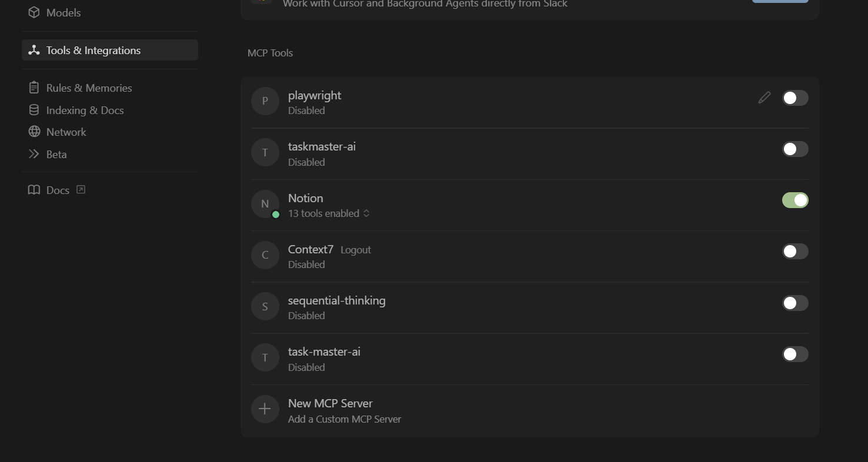Click the Models cube icon in sidebar
The width and height of the screenshot is (868, 462).
34,12
